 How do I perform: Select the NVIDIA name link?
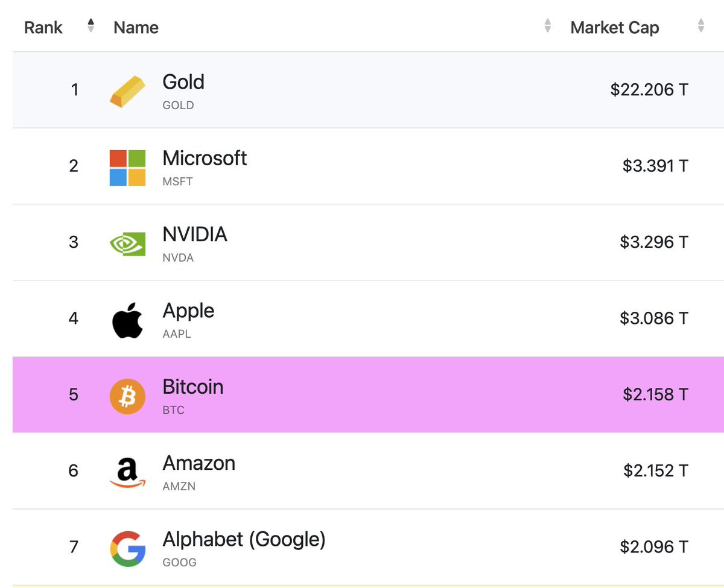pyautogui.click(x=195, y=234)
